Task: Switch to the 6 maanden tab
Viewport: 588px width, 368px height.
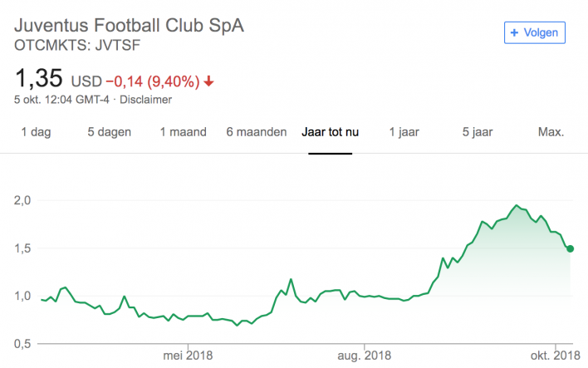Action: (257, 132)
